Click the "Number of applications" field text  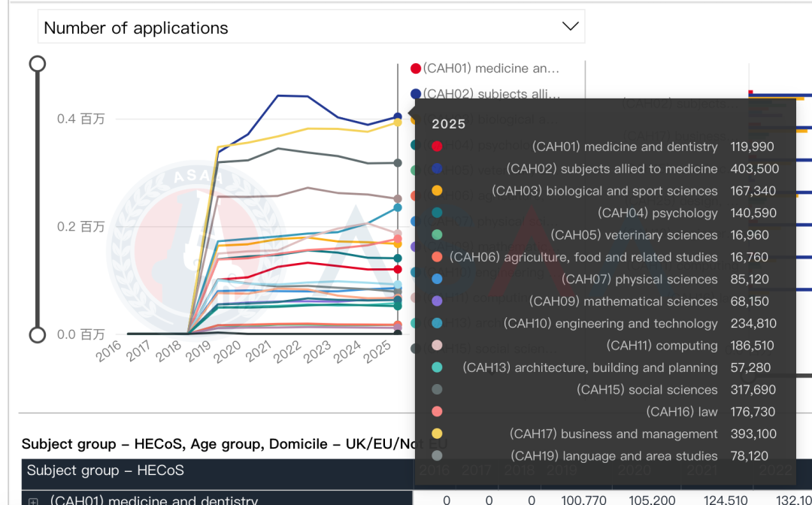tap(136, 28)
